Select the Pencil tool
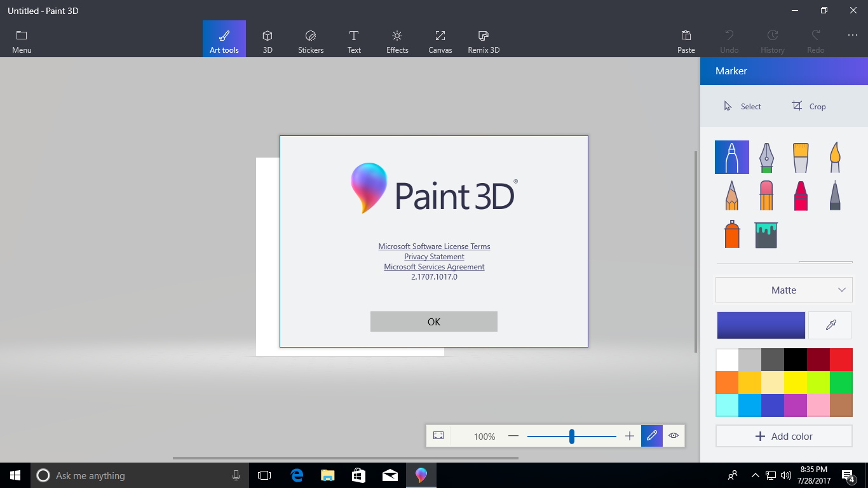 tap(732, 195)
